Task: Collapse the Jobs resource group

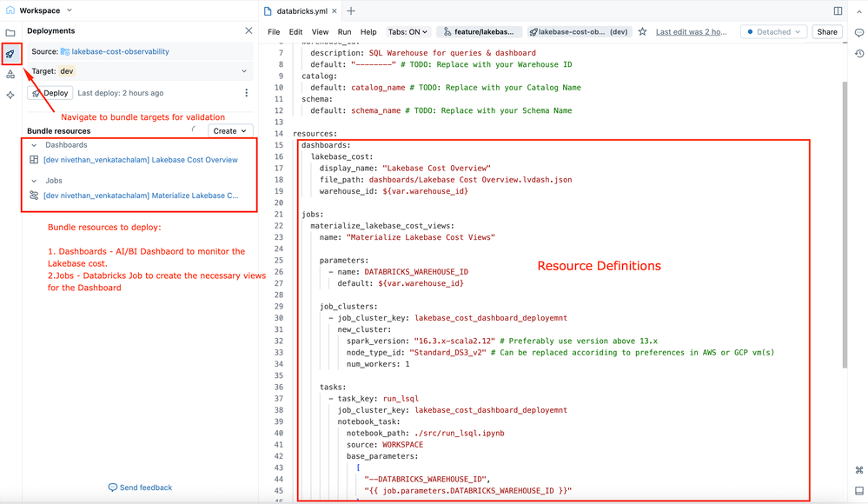Action: click(x=34, y=181)
